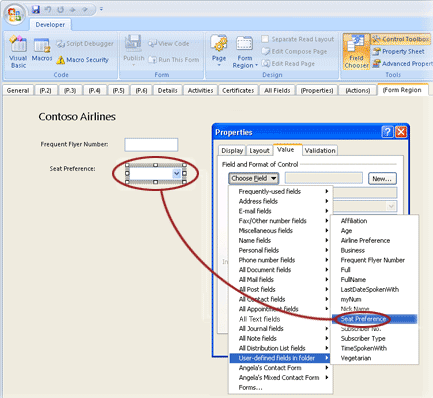Expand Angela's Contact Form submenu

click(281, 368)
